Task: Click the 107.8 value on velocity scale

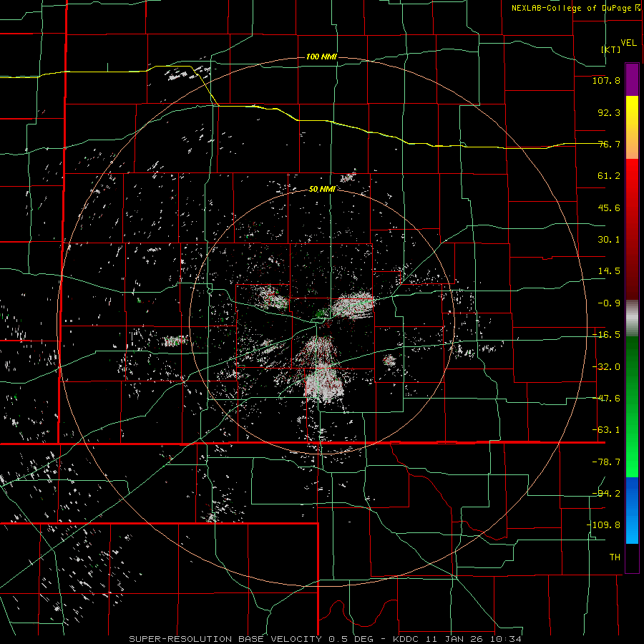Action: [606, 80]
